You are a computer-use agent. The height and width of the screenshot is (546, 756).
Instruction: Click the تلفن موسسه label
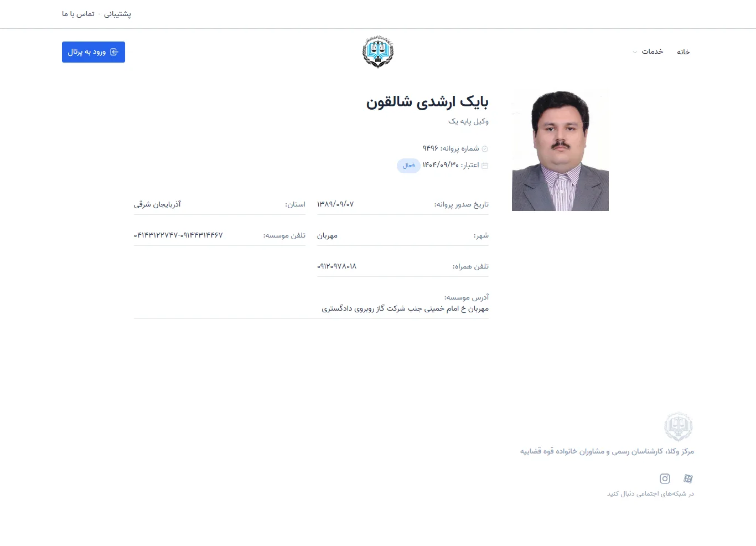(x=284, y=235)
